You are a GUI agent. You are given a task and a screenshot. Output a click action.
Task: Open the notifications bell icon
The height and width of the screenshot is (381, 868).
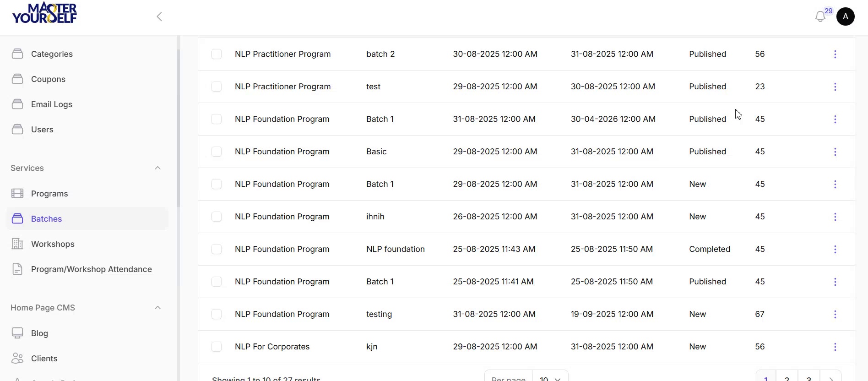820,17
